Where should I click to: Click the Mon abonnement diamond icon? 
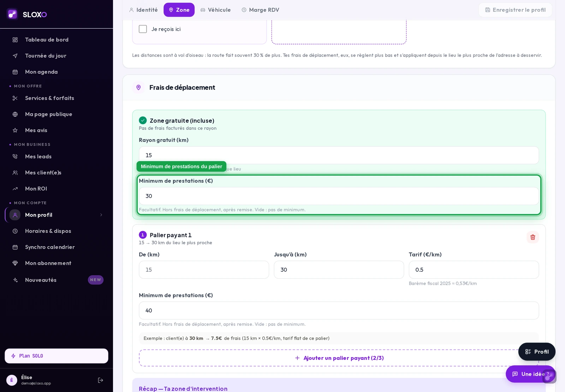coord(15,263)
